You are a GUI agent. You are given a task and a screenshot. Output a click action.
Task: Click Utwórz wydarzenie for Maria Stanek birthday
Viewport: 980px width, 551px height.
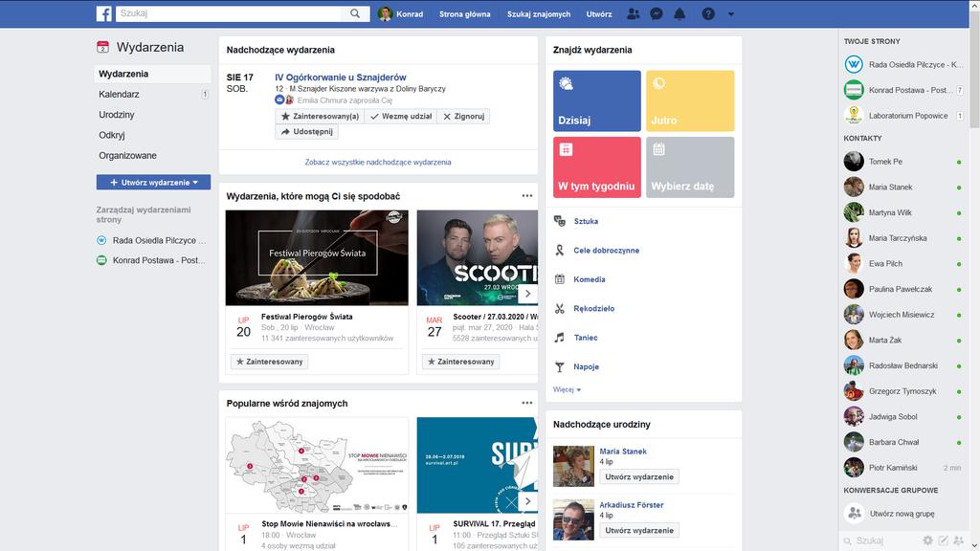(639, 476)
